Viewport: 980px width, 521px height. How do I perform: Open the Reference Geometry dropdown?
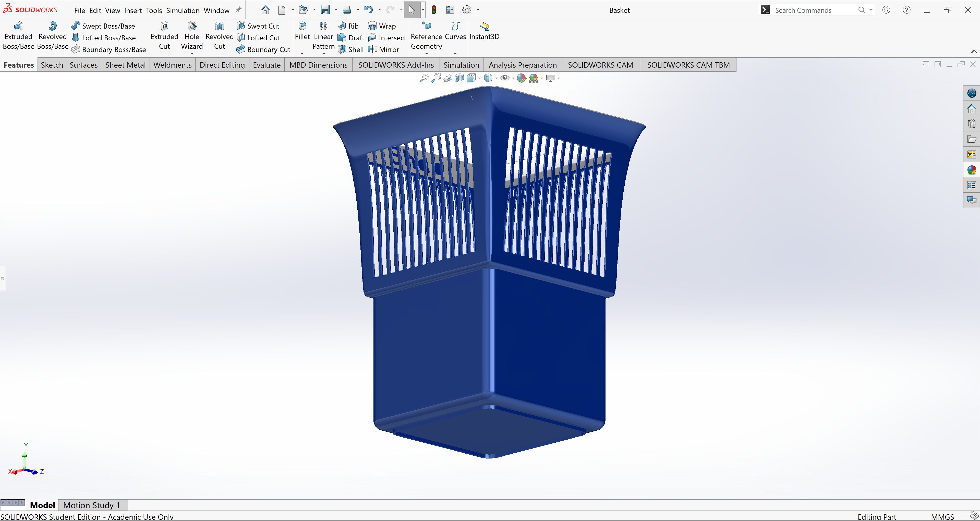click(427, 54)
